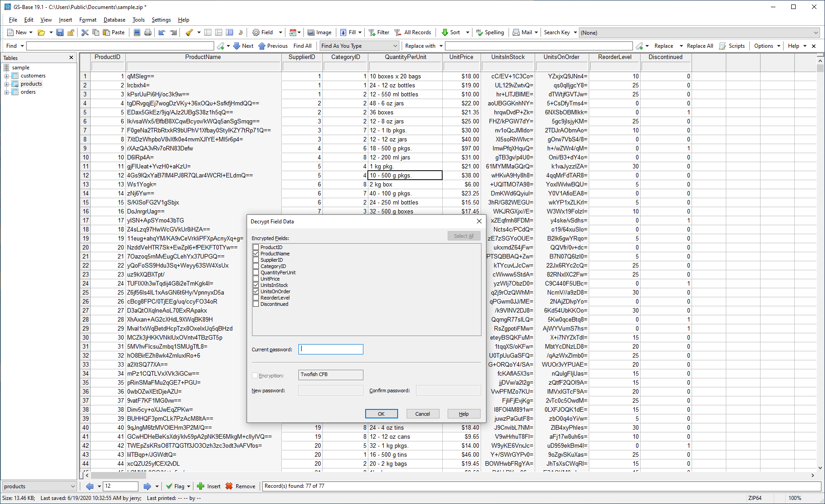825x504 pixels.
Task: Click the Field gear icon
Action: click(256, 32)
